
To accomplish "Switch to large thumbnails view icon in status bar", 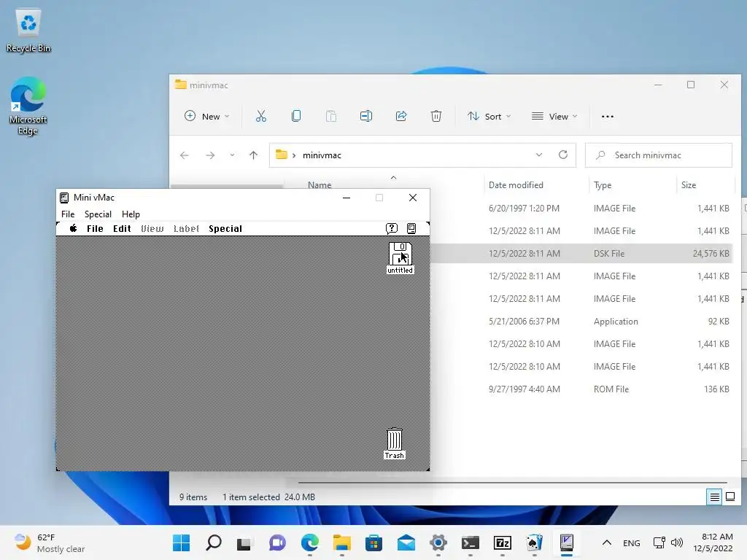I will pos(729,497).
